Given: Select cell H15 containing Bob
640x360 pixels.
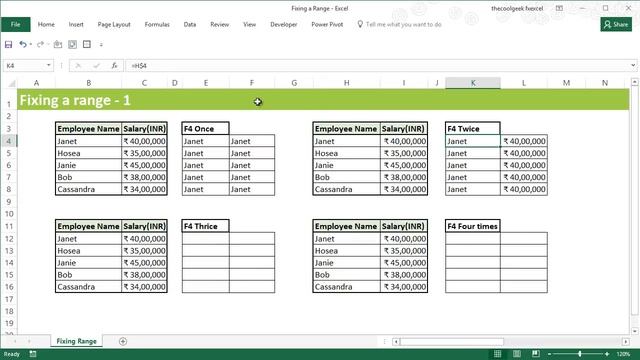Looking at the screenshot, I should click(x=347, y=275).
